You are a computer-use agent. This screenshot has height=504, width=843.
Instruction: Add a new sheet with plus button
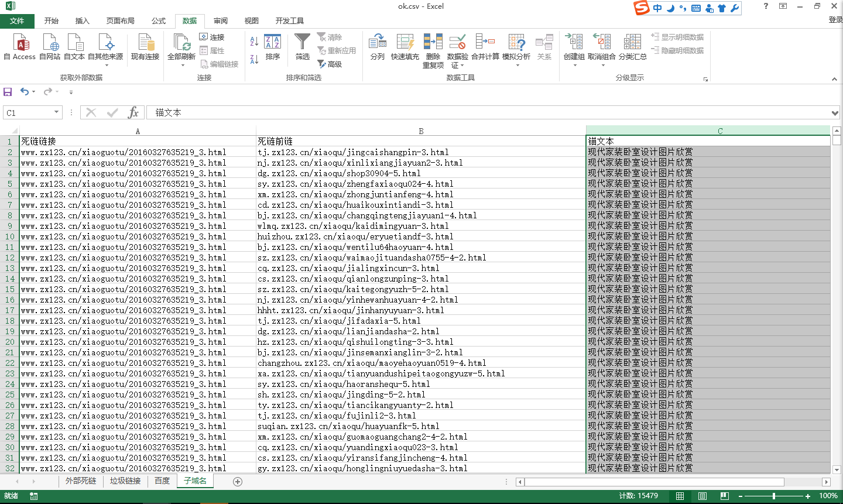(x=238, y=482)
